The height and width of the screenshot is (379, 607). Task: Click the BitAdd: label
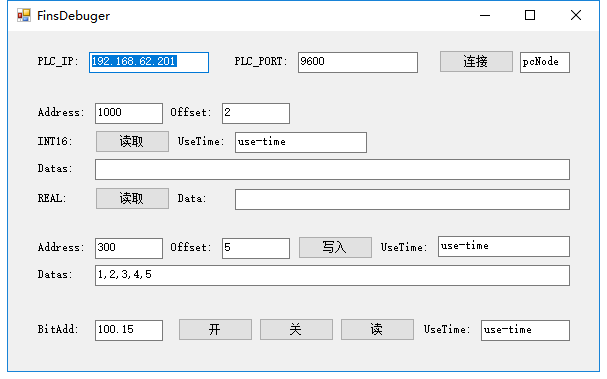click(x=58, y=329)
